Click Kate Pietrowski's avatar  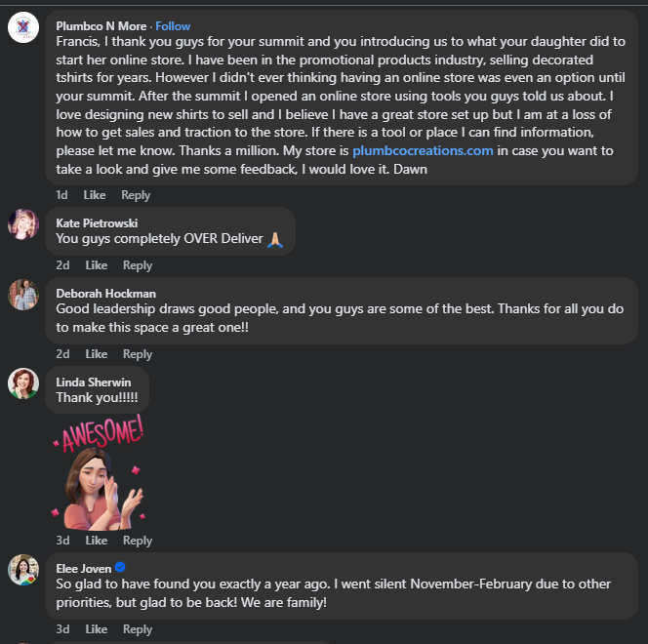pos(23,224)
